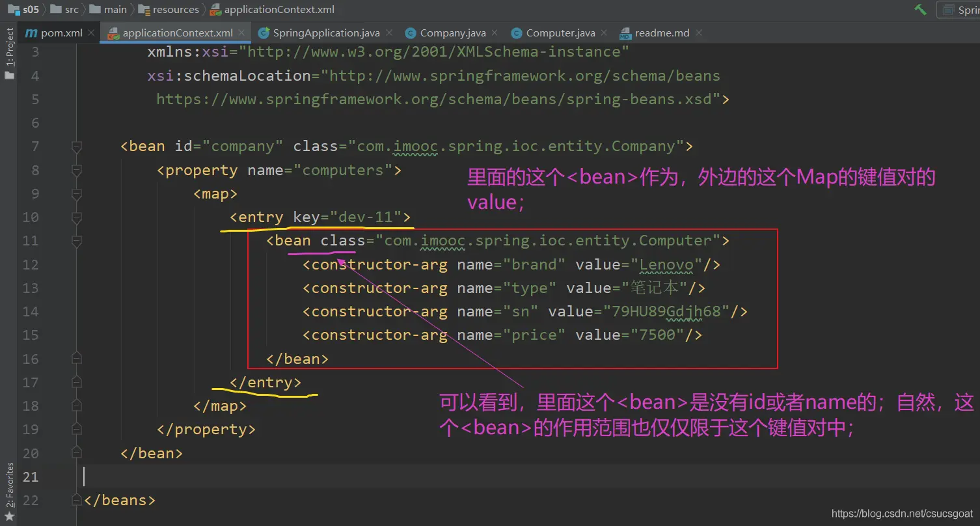The width and height of the screenshot is (980, 526).
Task: Close the pom.xml editor tab
Action: pos(90,33)
